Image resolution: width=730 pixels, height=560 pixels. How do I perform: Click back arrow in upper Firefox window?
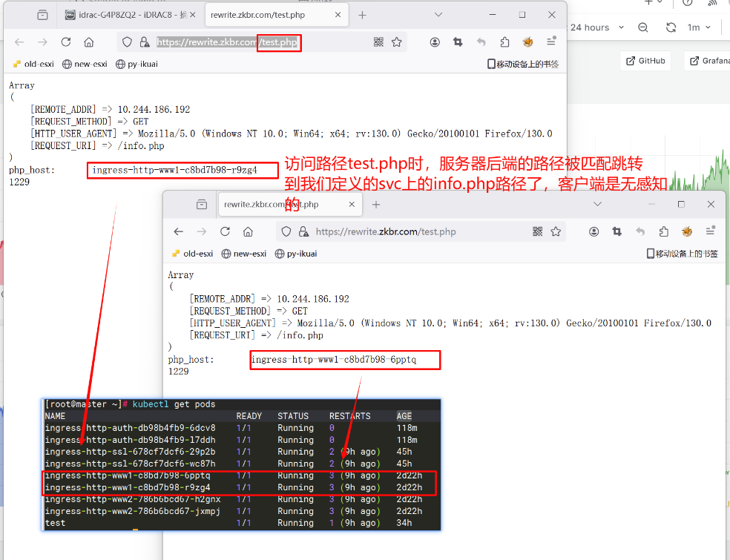(19, 42)
